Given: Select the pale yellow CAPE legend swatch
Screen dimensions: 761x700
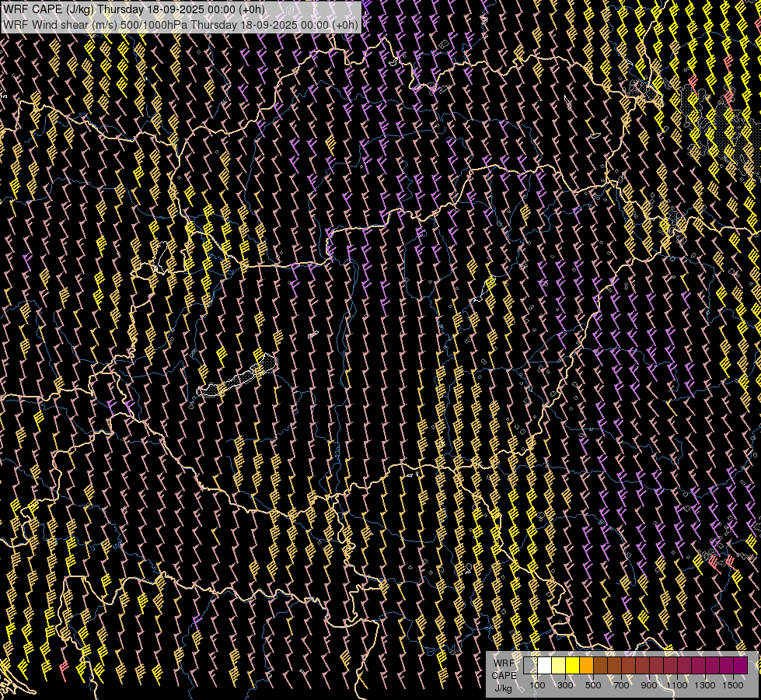Looking at the screenshot, I should (x=558, y=666).
